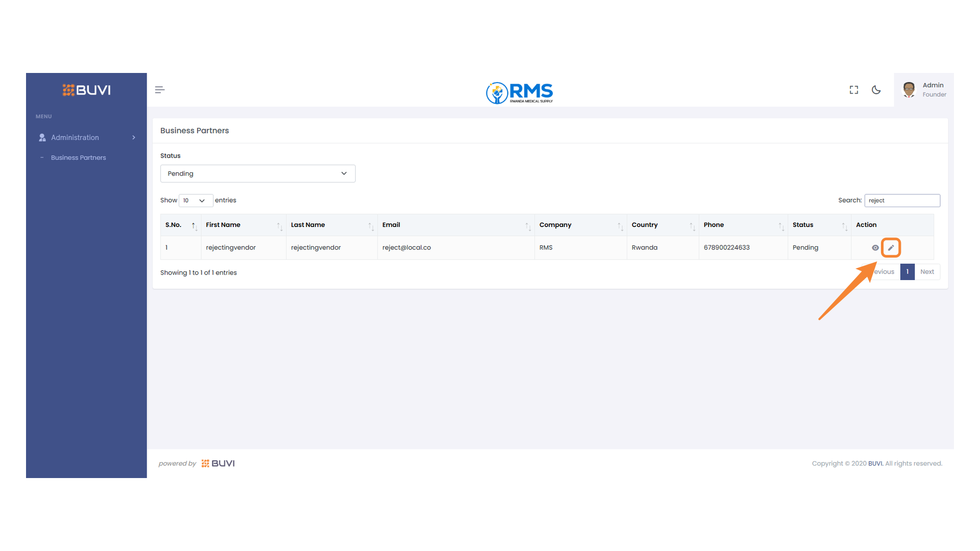Open the Admin Founder profile menu
The image size is (980, 551).
pos(924,90)
